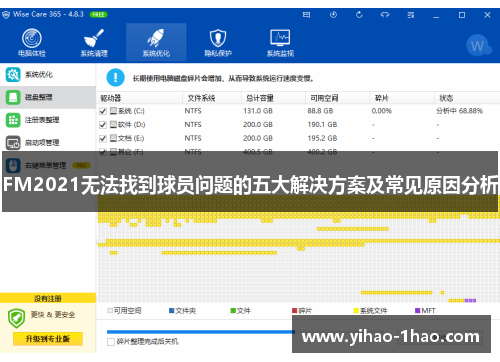Click the green shield icon near 更快 & 更安全
The height and width of the screenshot is (362, 500).
(x=17, y=318)
